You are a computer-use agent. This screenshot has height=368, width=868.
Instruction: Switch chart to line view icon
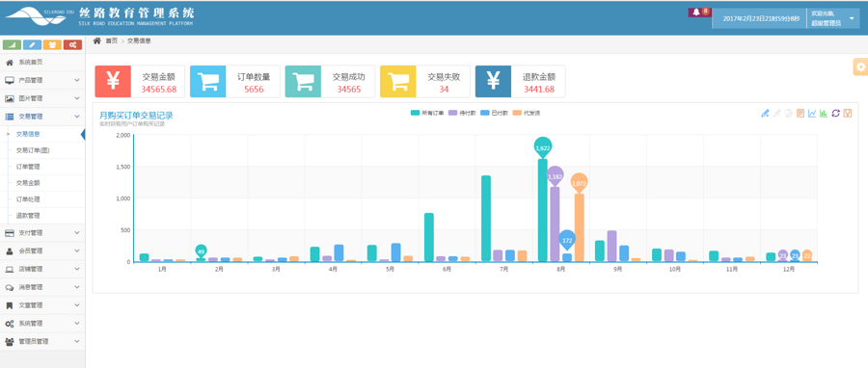(x=812, y=114)
